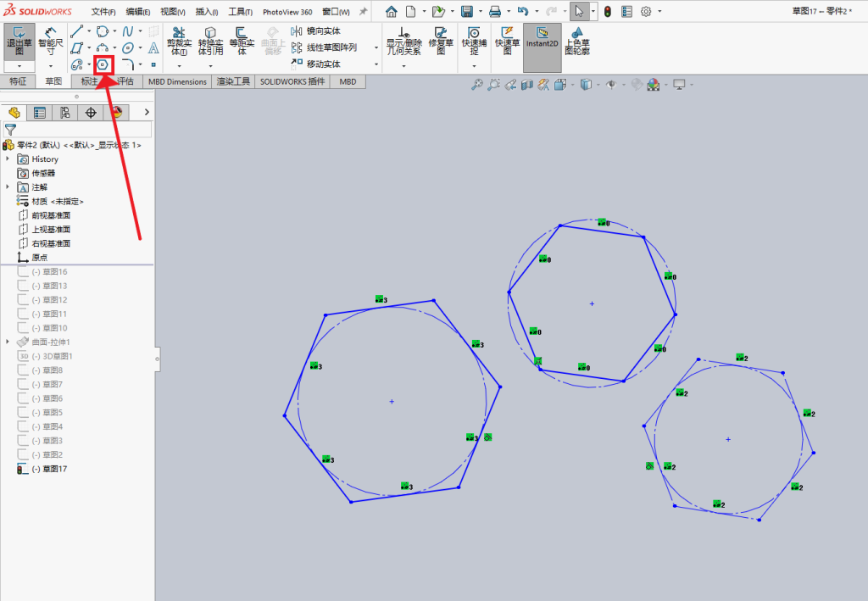Select the Line sketch tool
868x601 pixels.
point(77,31)
